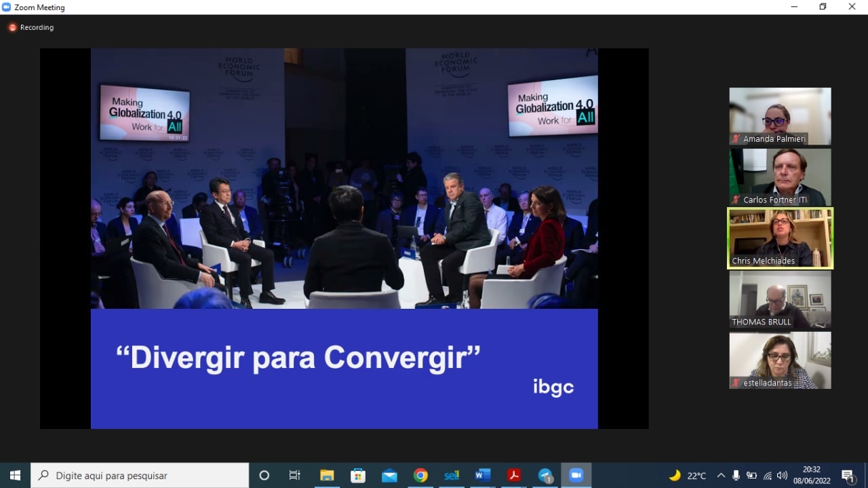The image size is (868, 488).
Task: Launch Google Chrome from the taskbar
Action: (x=420, y=475)
